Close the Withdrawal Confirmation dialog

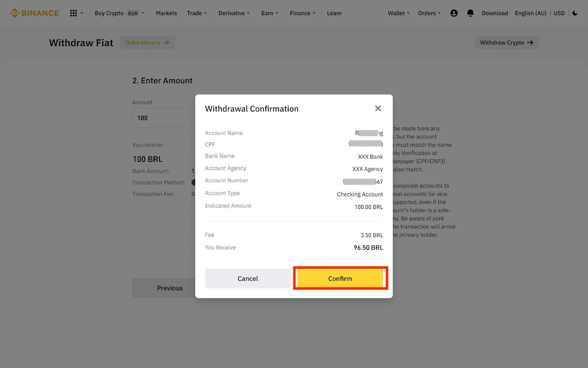pos(378,109)
